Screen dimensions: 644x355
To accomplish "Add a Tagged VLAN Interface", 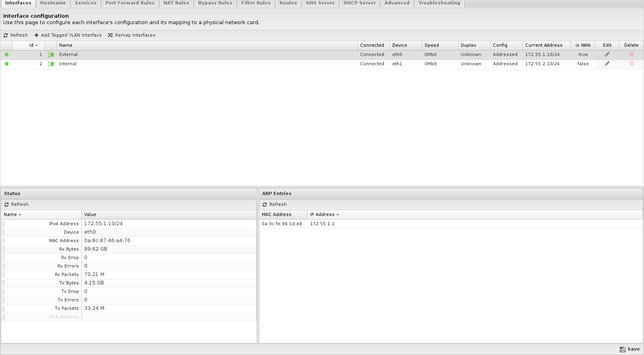I will pos(68,35).
